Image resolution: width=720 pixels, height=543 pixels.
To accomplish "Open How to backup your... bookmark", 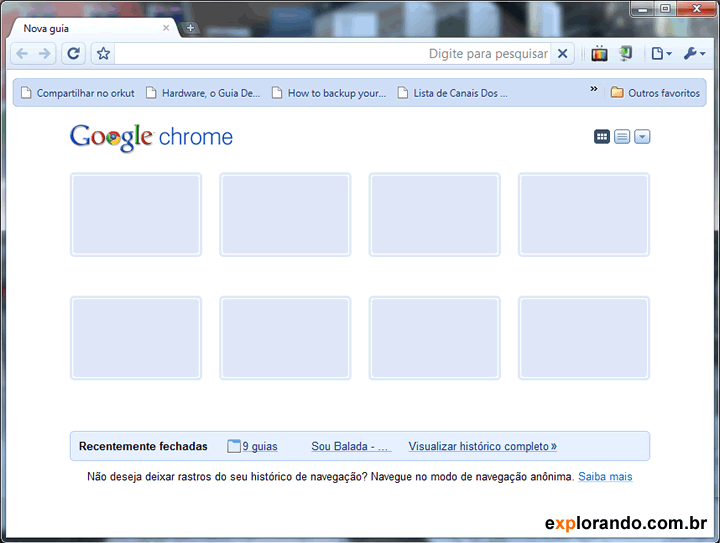I will coord(329,93).
